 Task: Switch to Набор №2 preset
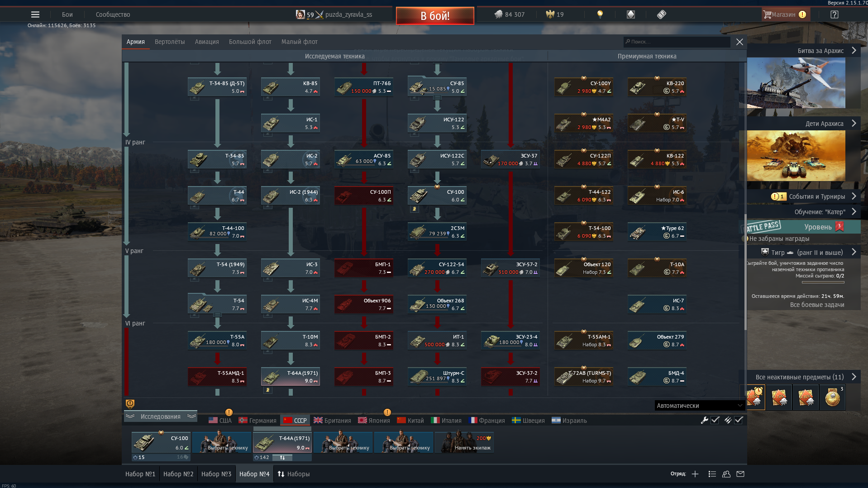pyautogui.click(x=178, y=474)
